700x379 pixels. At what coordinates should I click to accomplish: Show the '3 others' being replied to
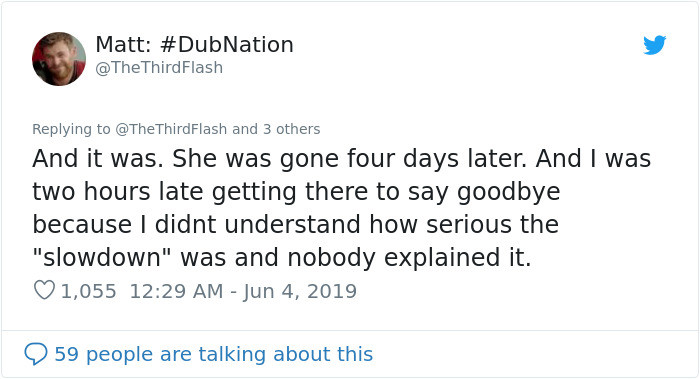click(x=292, y=129)
